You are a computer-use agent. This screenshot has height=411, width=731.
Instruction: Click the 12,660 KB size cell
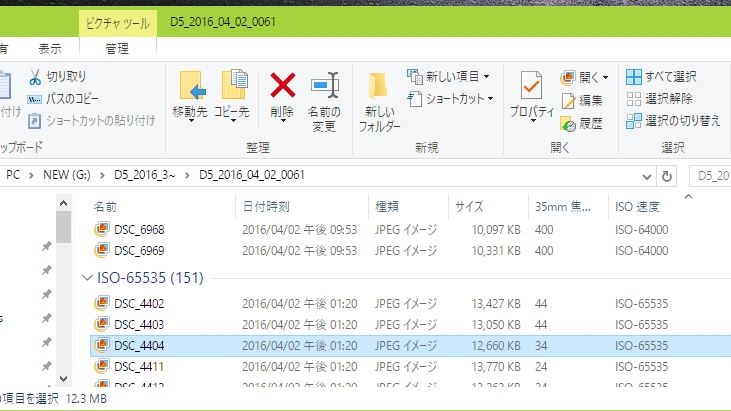click(496, 346)
